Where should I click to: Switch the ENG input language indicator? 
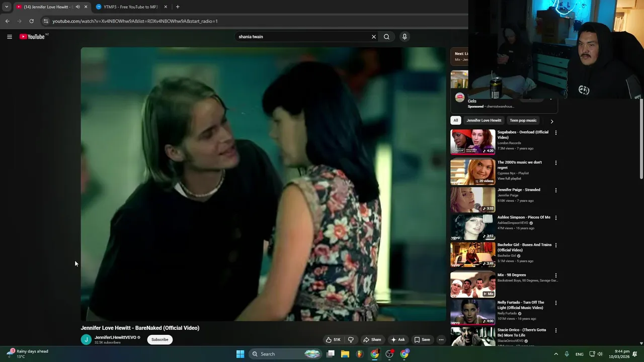pyautogui.click(x=580, y=354)
